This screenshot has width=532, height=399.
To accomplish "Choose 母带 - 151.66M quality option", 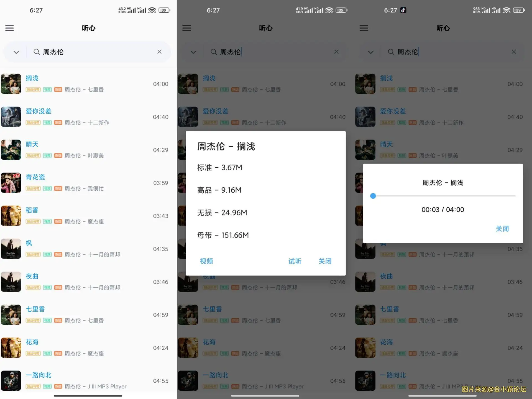I will 223,235.
